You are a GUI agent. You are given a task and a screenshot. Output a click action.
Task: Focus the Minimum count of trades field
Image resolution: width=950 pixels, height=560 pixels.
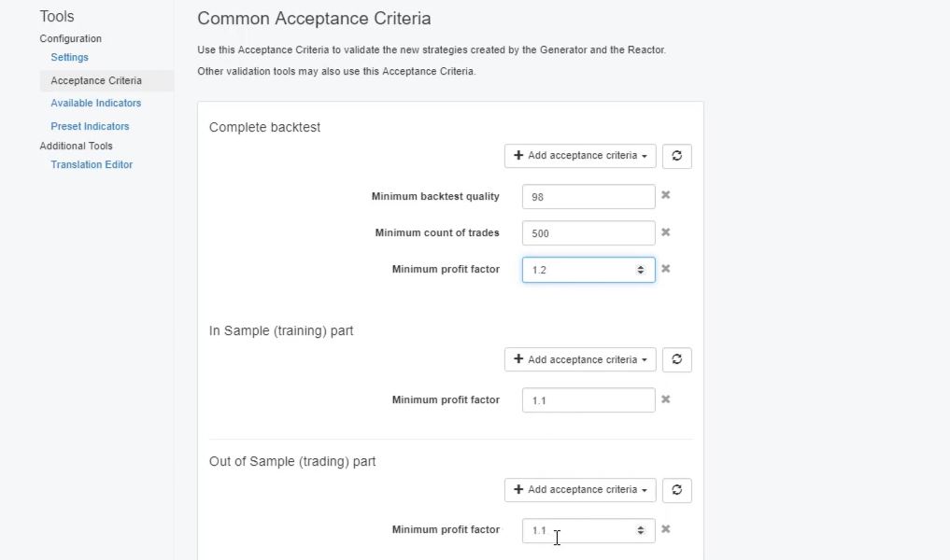pyautogui.click(x=588, y=233)
